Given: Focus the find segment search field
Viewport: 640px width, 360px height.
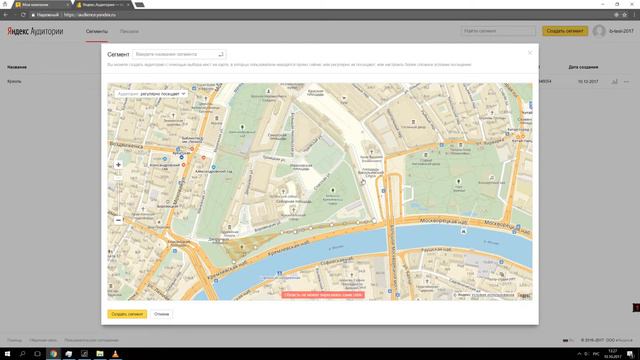Looking at the screenshot, I should click(498, 31).
